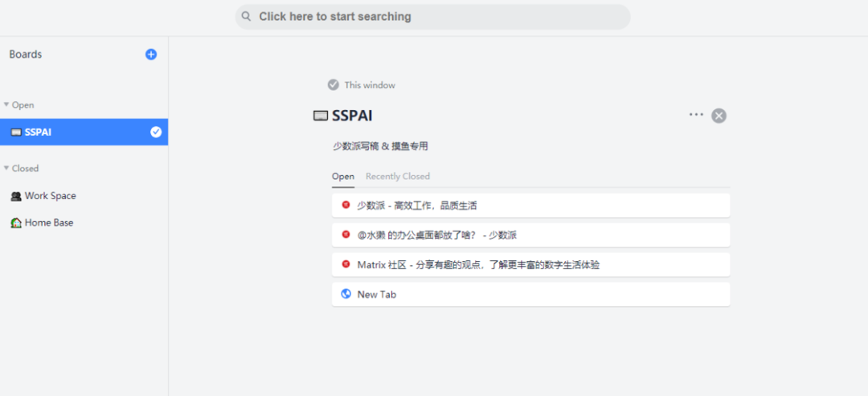This screenshot has width=868, height=396.
Task: Collapse the Open boards section
Action: pyautogui.click(x=6, y=105)
